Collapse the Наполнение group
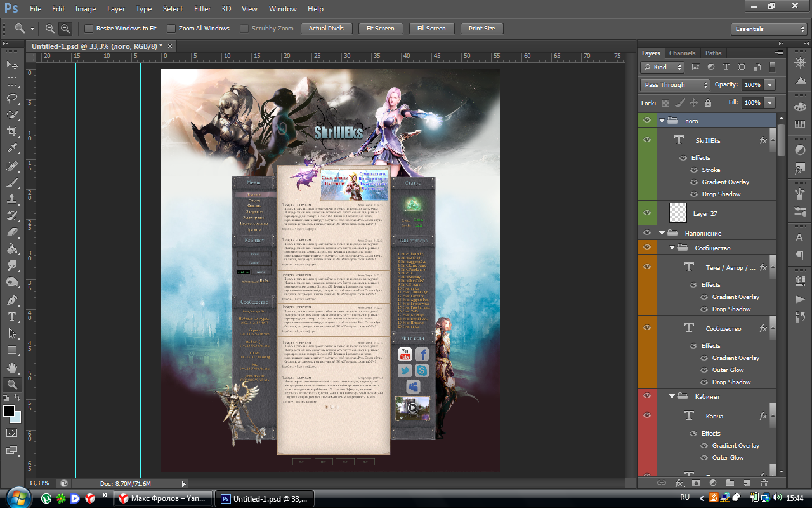Screen dimensions: 812x508 tap(662, 233)
